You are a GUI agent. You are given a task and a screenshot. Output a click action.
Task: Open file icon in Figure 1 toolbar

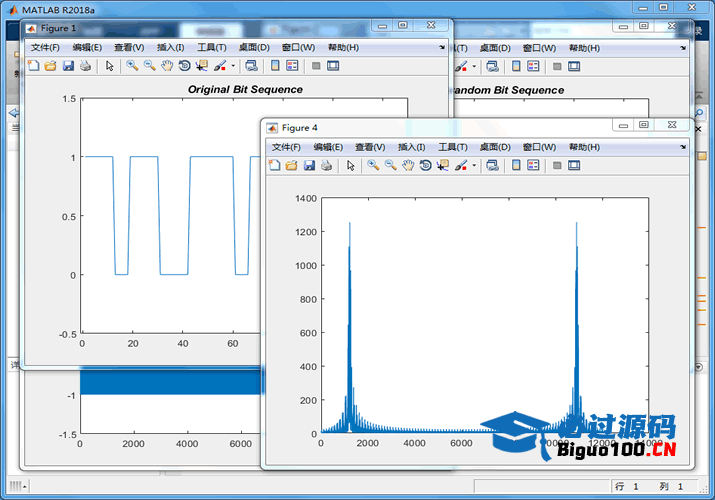pyautogui.click(x=50, y=66)
